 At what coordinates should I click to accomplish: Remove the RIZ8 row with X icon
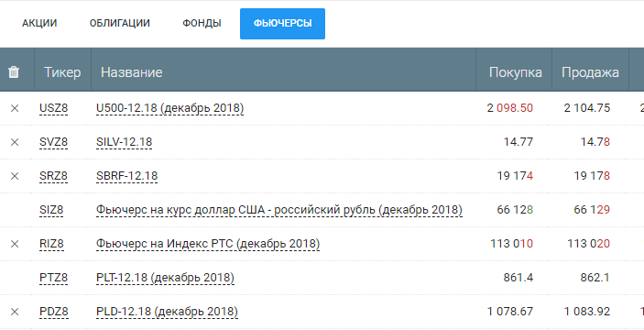(x=15, y=244)
